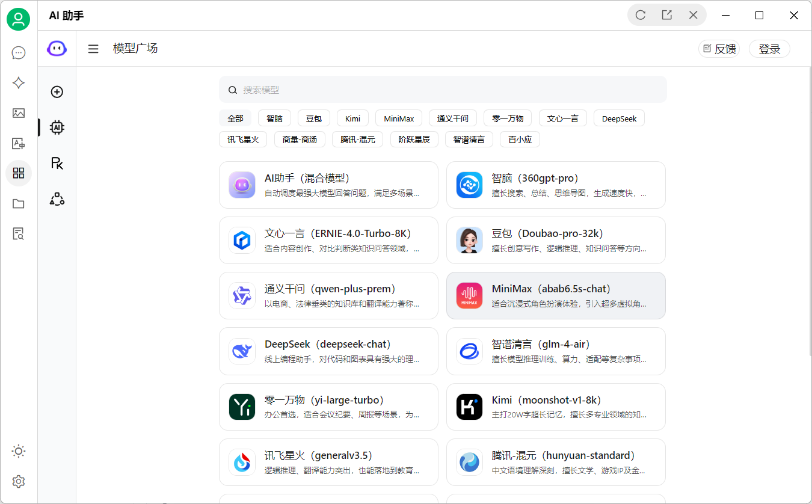This screenshot has height=504, width=812.
Task: Click the 登录 login button
Action: 769,49
